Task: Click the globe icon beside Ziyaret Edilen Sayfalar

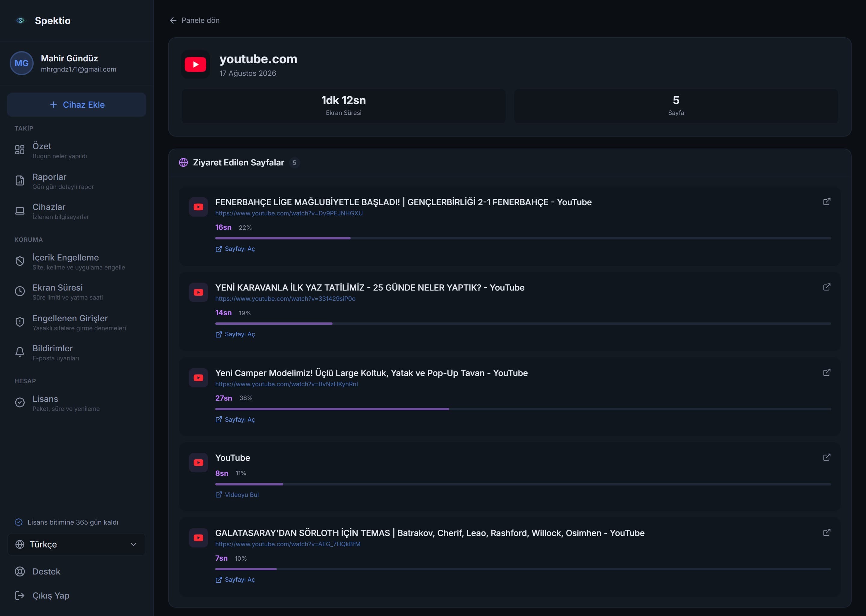Action: pyautogui.click(x=183, y=163)
